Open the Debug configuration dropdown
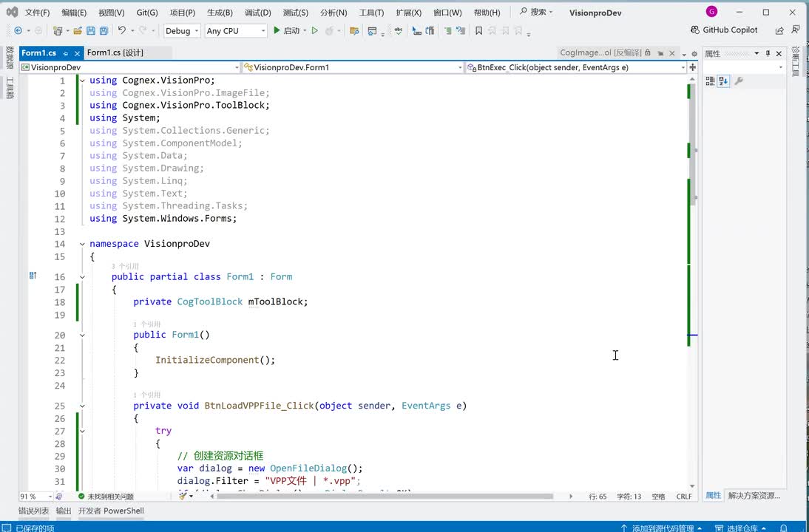The image size is (809, 532). click(x=182, y=31)
